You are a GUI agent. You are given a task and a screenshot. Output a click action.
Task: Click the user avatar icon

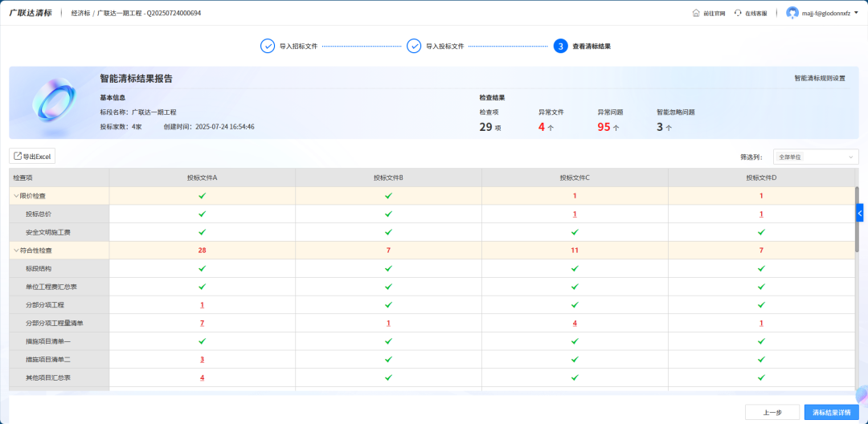[x=792, y=13]
